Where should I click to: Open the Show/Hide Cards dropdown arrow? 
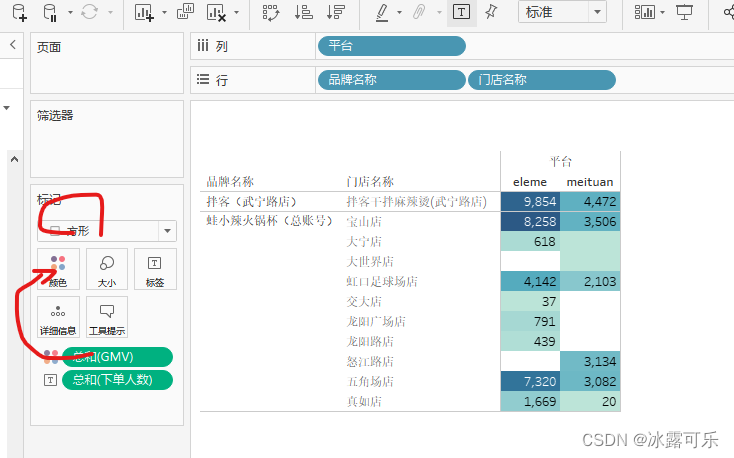(x=662, y=12)
